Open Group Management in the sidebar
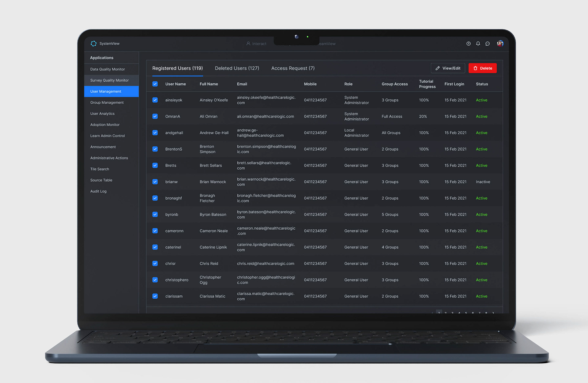The image size is (588, 383). pos(107,102)
